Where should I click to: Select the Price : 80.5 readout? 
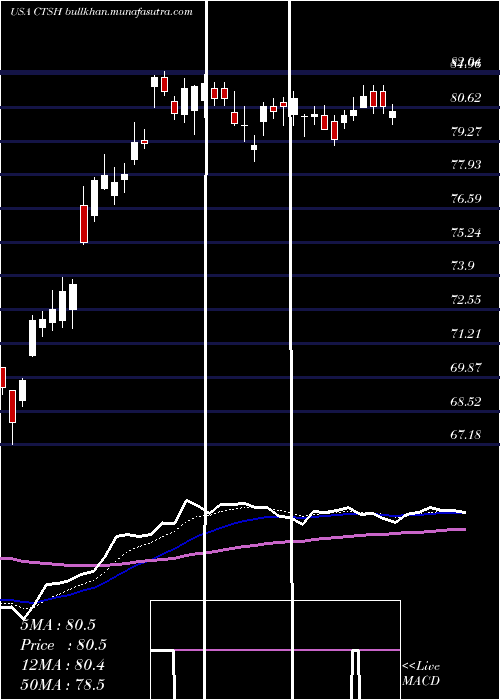tap(64, 645)
